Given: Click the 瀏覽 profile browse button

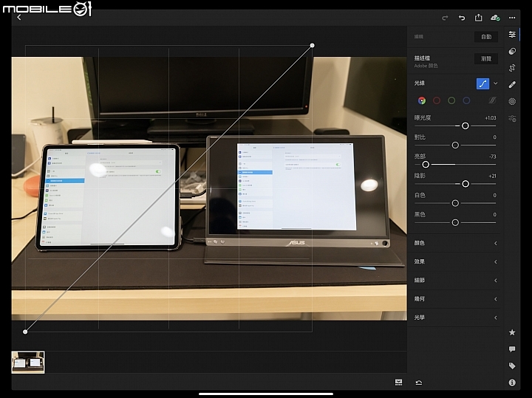Looking at the screenshot, I should [x=486, y=58].
